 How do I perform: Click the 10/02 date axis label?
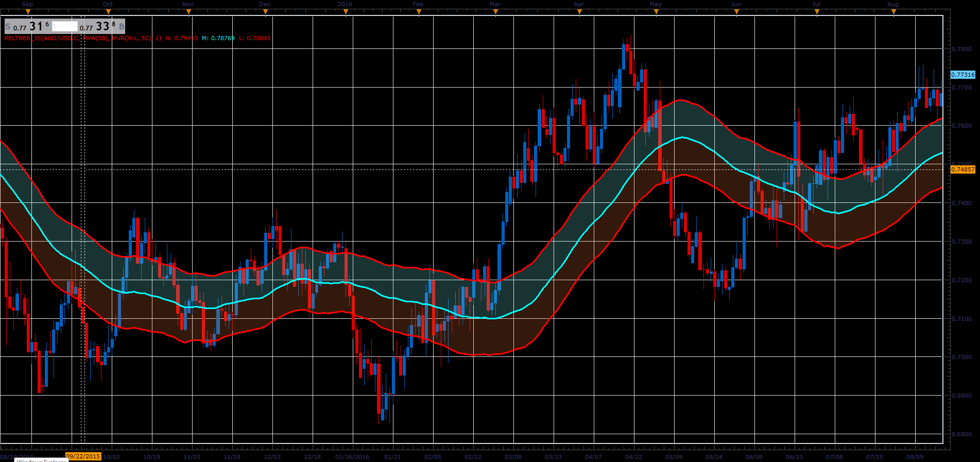112,457
